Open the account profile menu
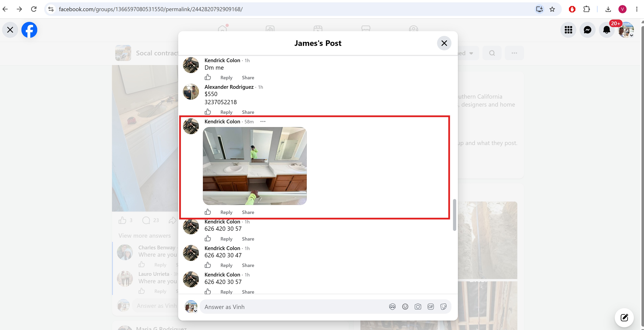644x330 pixels. tap(626, 30)
